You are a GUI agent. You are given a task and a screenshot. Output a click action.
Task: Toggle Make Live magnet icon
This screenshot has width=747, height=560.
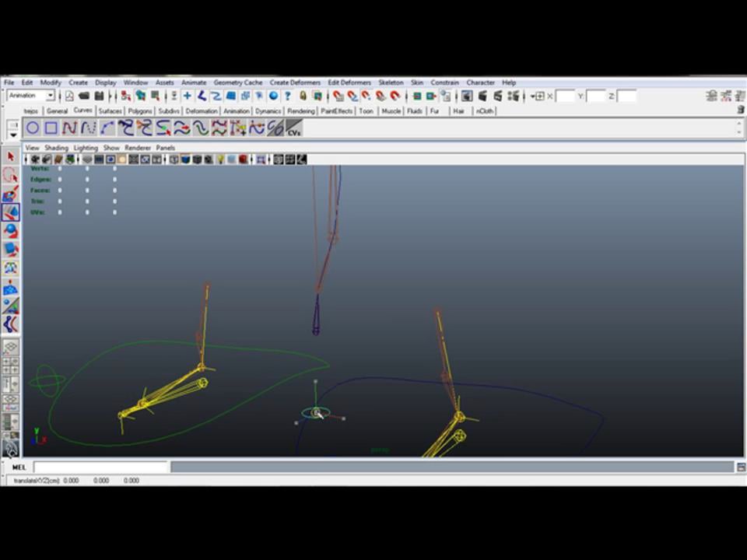click(395, 96)
